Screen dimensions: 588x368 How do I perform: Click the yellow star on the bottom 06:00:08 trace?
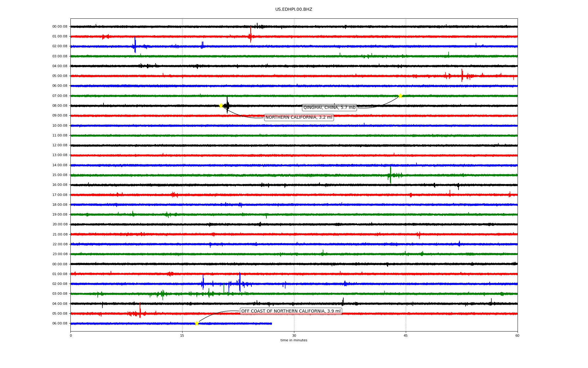(x=197, y=323)
